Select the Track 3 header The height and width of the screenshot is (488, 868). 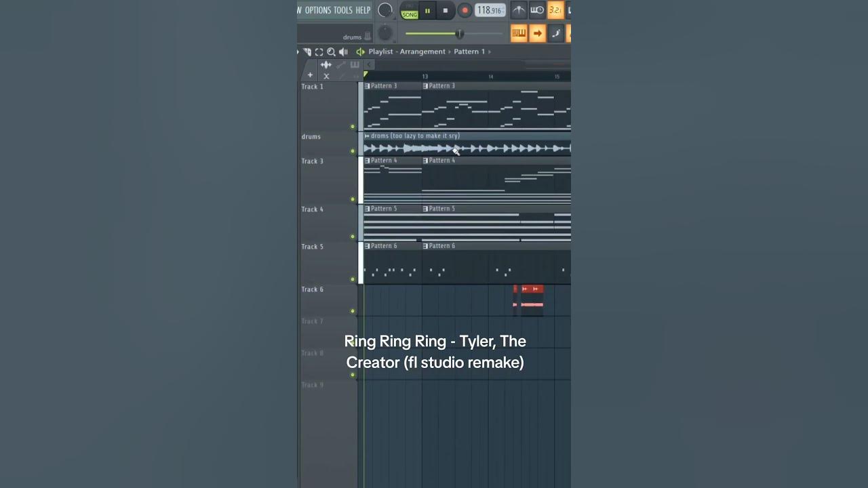(328, 180)
